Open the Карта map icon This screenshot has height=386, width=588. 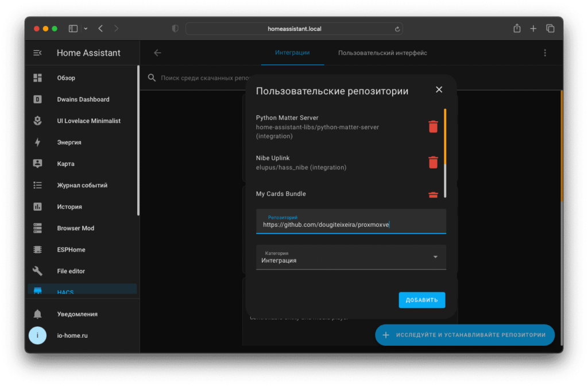click(37, 164)
